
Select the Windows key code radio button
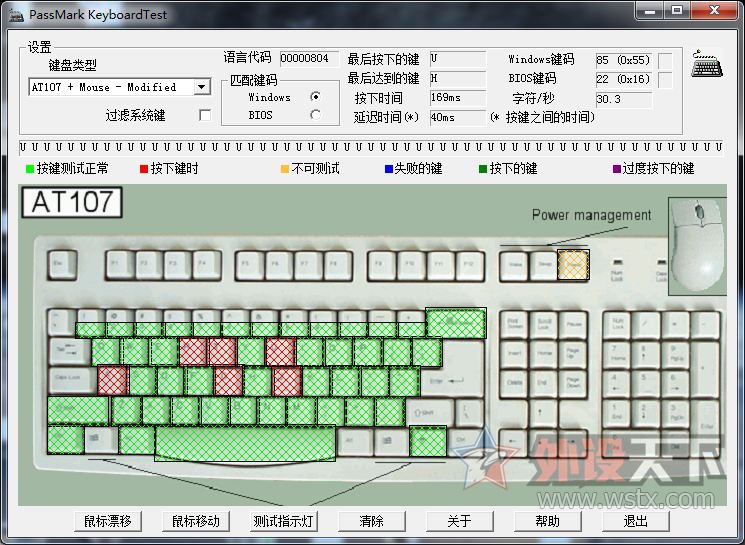point(315,97)
